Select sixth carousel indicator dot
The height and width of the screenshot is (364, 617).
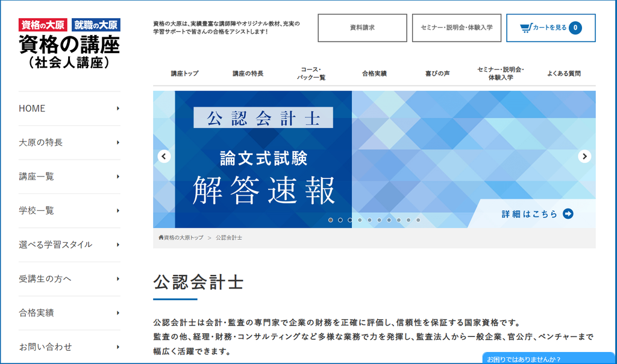pos(380,220)
